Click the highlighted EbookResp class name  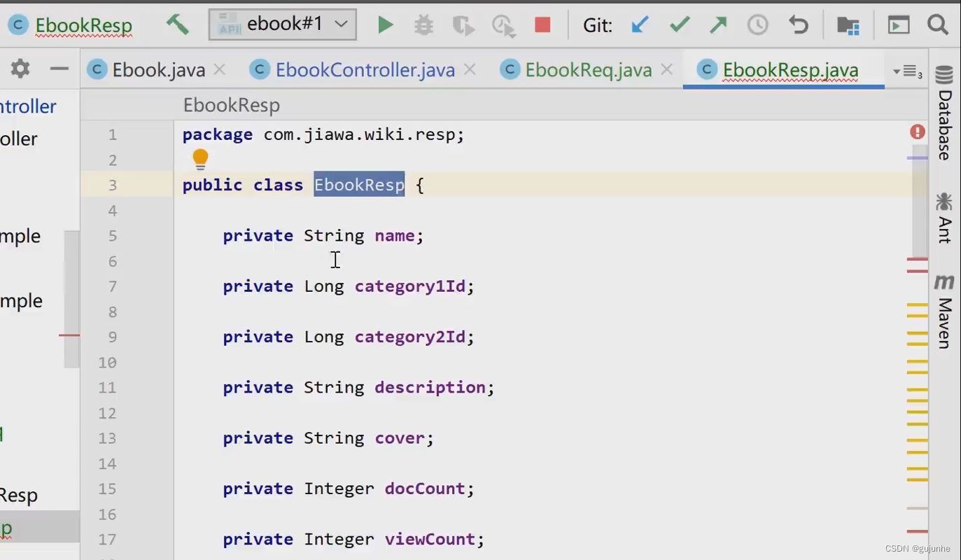click(x=359, y=185)
